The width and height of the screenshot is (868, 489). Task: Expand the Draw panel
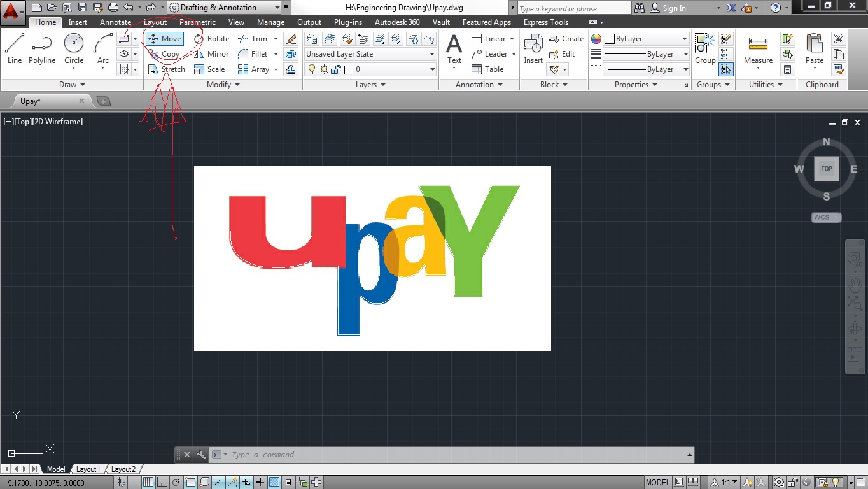coord(72,85)
